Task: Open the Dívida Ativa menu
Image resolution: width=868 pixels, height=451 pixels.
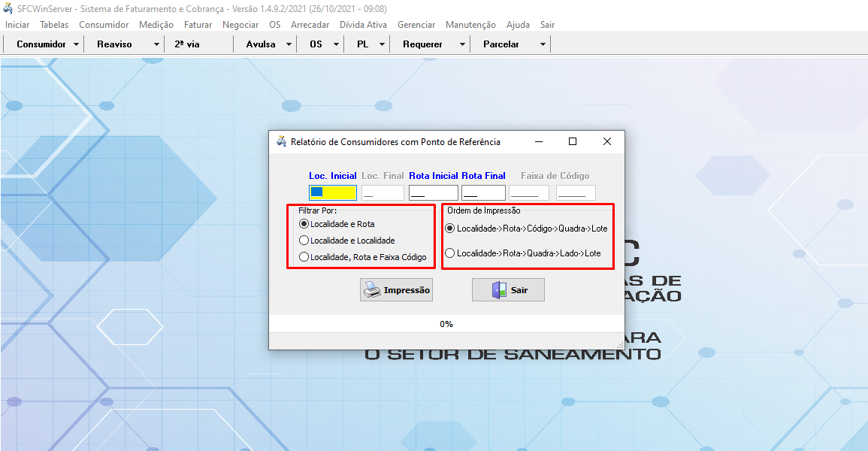Action: (x=363, y=25)
